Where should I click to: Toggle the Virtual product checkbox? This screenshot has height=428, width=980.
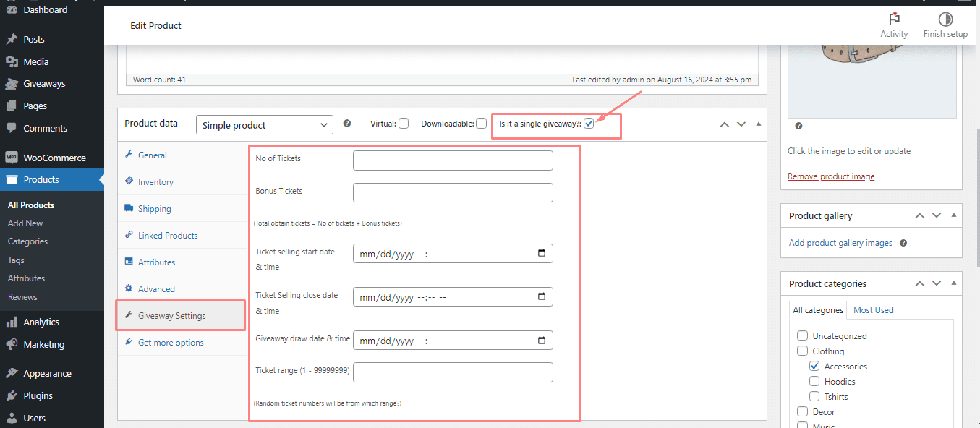404,124
